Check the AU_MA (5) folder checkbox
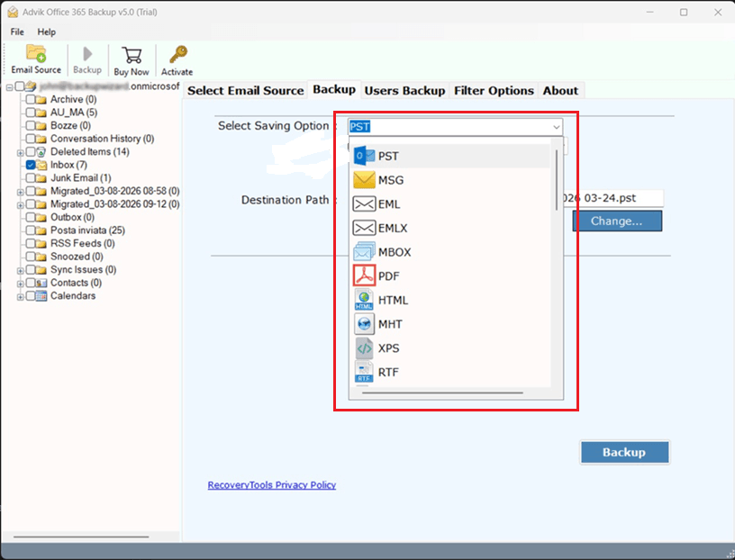Screen dimensions: 735x560 [31, 113]
